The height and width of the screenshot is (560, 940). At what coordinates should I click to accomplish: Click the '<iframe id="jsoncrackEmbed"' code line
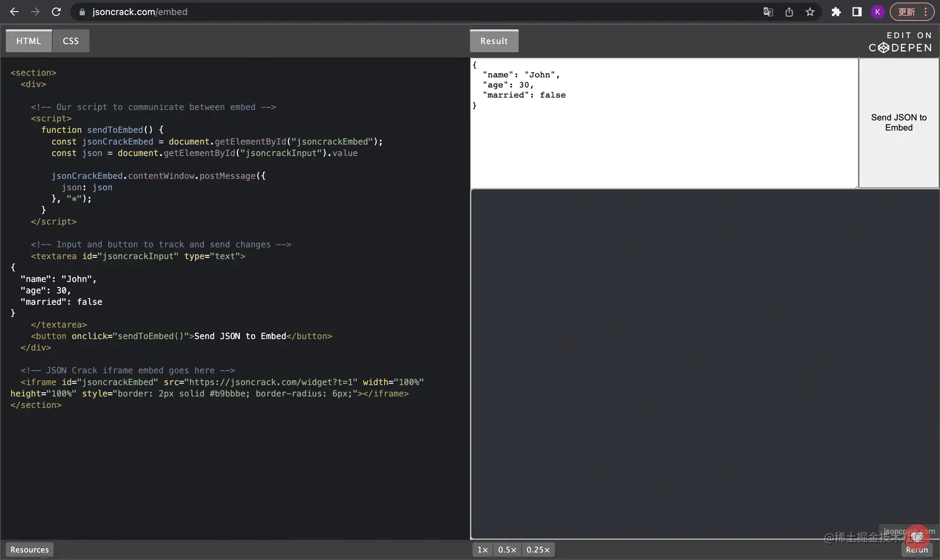click(222, 382)
